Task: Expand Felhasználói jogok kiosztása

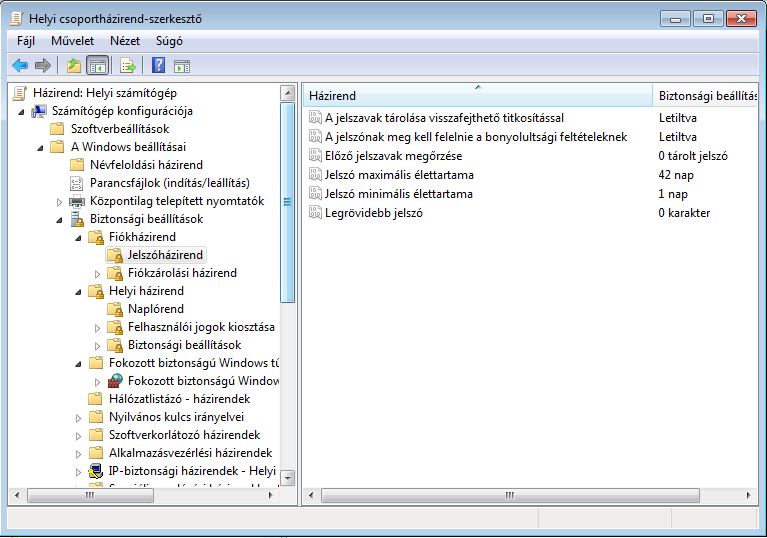Action: point(98,328)
